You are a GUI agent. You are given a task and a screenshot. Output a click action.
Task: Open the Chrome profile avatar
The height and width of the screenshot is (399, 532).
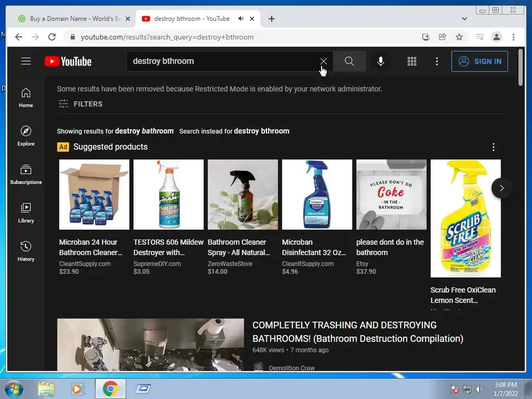[x=496, y=37]
